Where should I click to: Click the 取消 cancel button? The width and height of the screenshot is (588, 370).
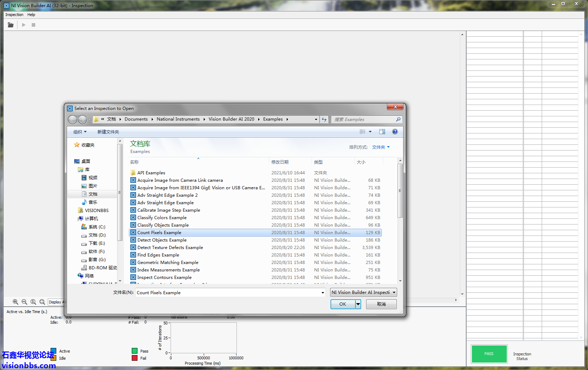tap(381, 304)
